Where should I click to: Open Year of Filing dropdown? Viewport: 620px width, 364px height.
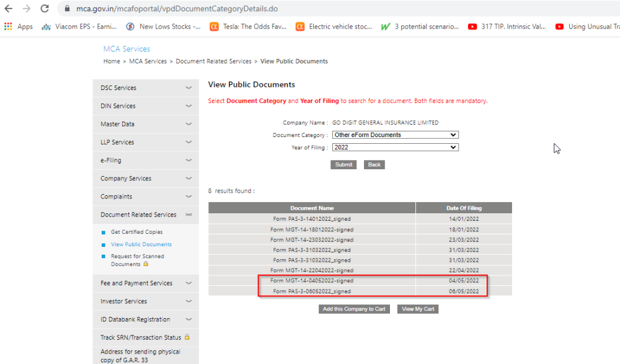pyautogui.click(x=396, y=147)
